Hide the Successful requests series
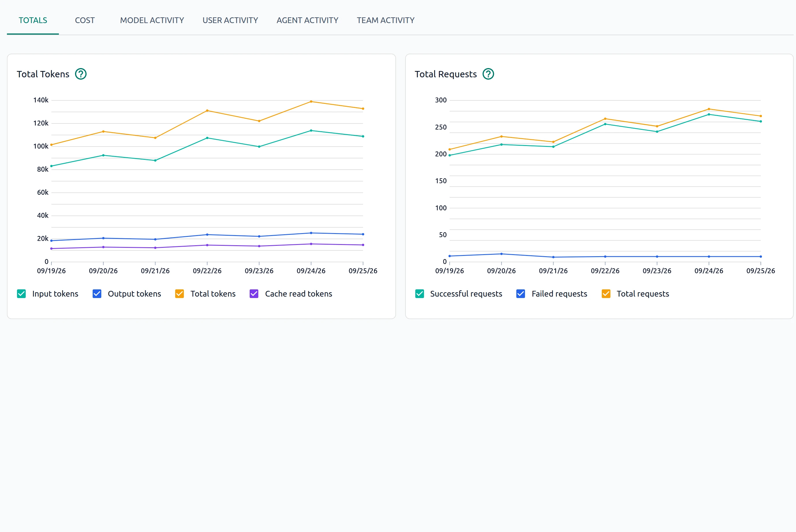This screenshot has width=796, height=532. click(x=420, y=294)
